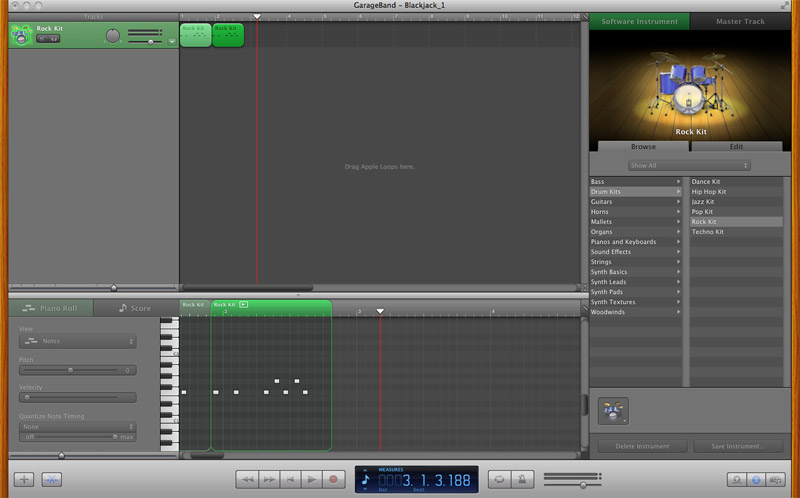Open the Show All dropdown
Viewport: 800px width, 498px height.
click(x=689, y=165)
